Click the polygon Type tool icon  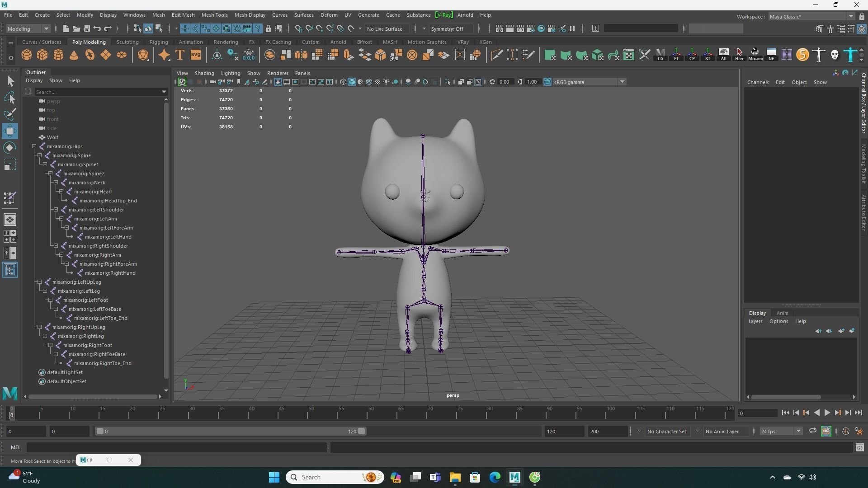180,55
